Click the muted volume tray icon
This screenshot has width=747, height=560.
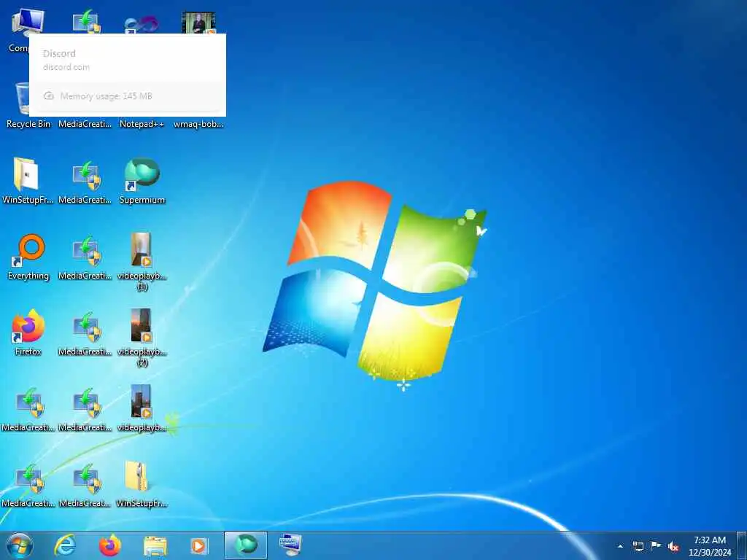pyautogui.click(x=673, y=546)
